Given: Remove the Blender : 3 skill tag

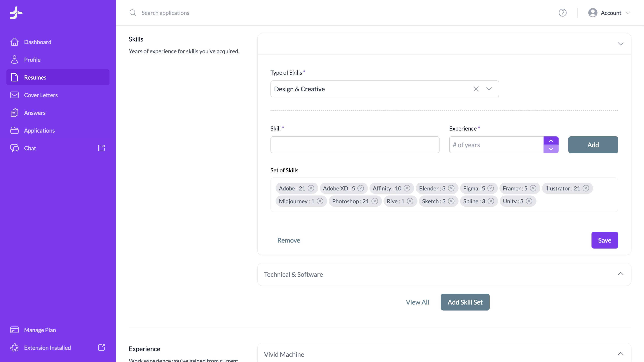Looking at the screenshot, I should 451,188.
